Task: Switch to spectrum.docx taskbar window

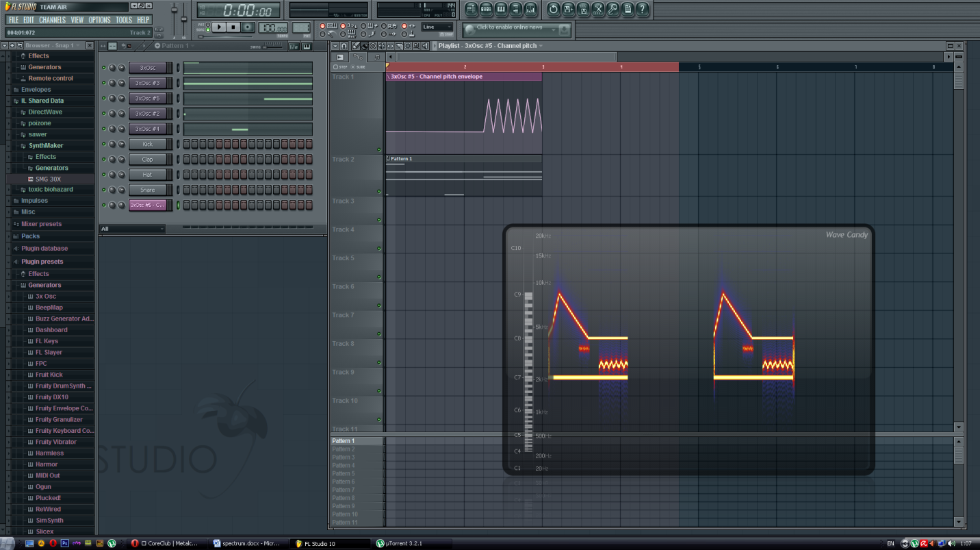Action: [x=250, y=543]
